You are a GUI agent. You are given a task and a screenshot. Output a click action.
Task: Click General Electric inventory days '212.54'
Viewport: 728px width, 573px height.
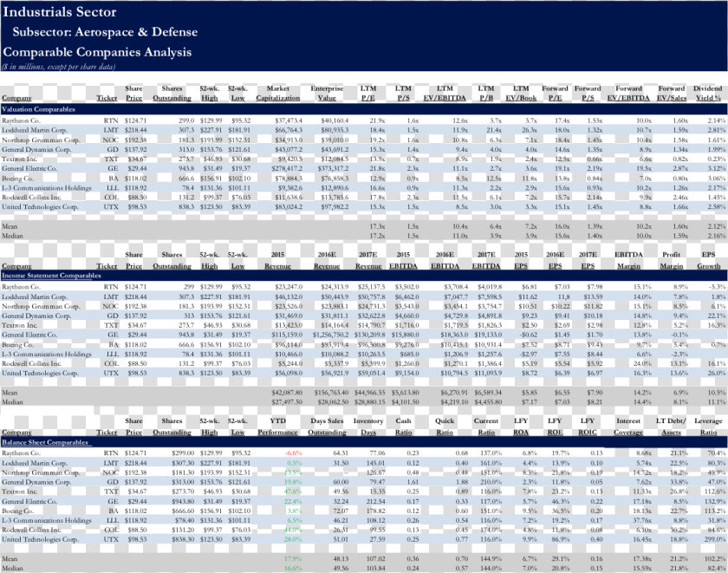coord(375,501)
